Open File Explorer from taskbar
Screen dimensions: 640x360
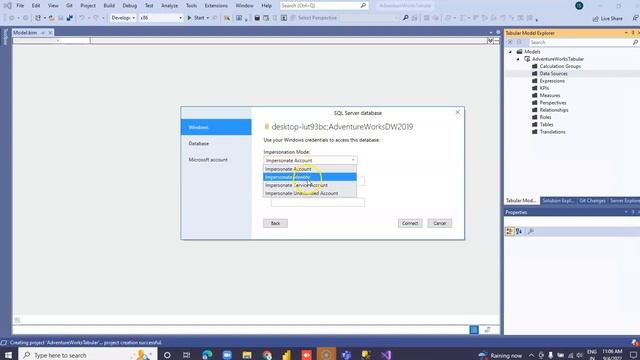247,355
